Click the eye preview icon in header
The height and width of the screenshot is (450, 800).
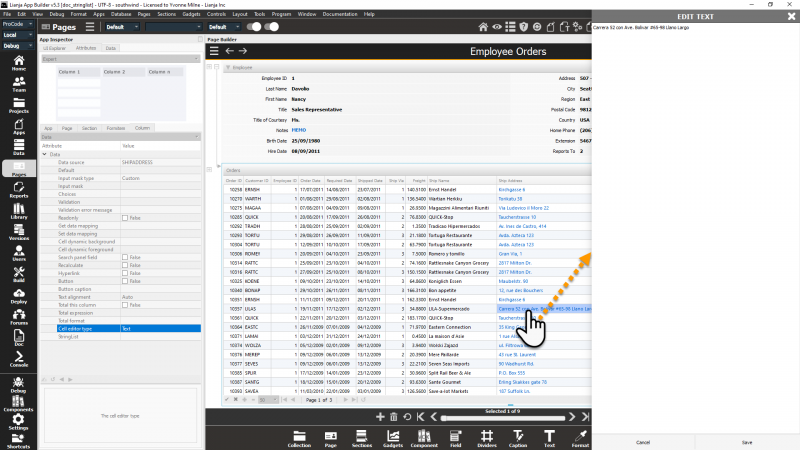click(496, 27)
